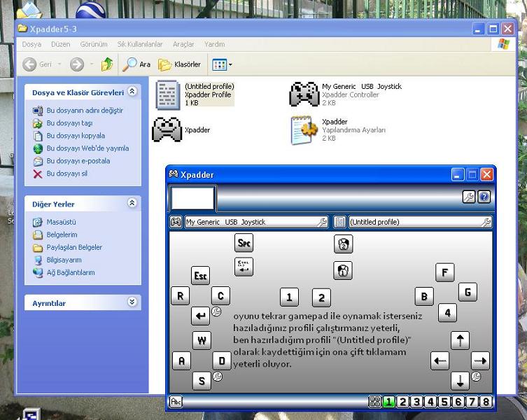
Task: Open Yardım menu
Action: point(214,44)
